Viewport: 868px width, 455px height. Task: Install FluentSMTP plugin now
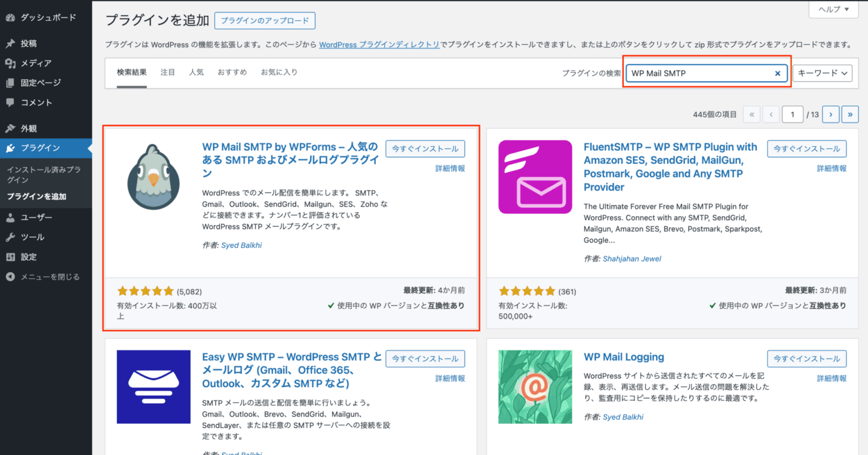pos(807,148)
